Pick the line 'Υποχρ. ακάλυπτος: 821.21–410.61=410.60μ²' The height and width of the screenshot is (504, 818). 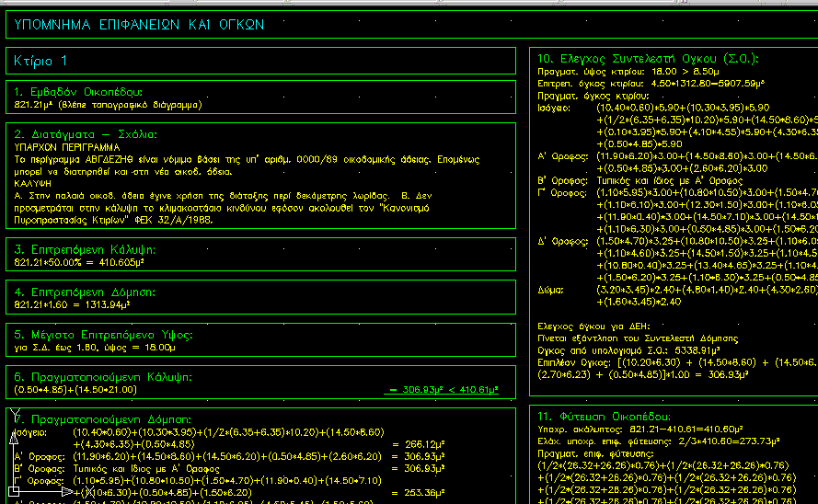(x=640, y=430)
